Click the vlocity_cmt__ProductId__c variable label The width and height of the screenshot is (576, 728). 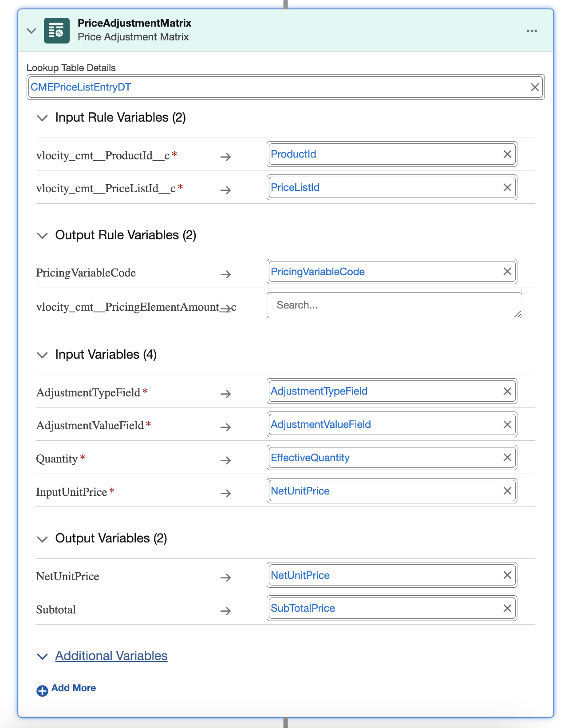[x=103, y=155]
